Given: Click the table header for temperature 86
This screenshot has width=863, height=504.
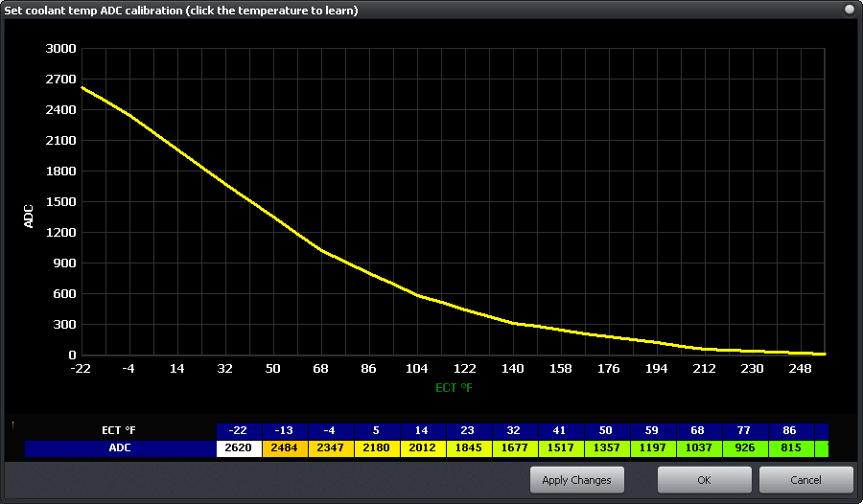Looking at the screenshot, I should point(790,431).
